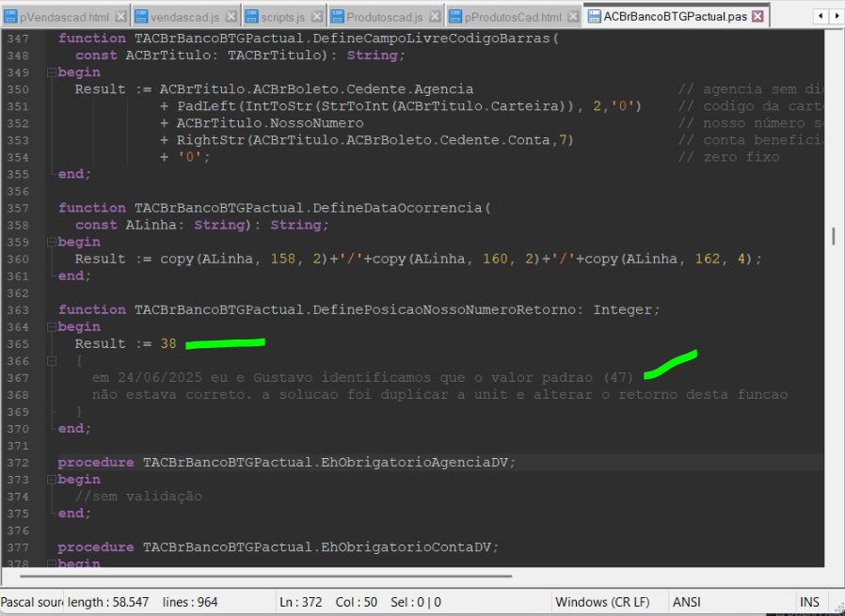The height and width of the screenshot is (616, 845).
Task: Click the Col : 50 status entry
Action: tap(357, 602)
